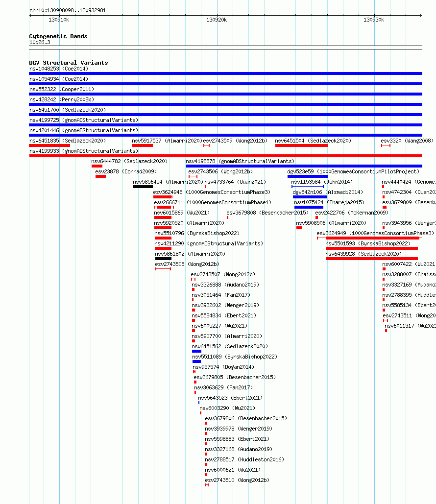Open nsv1153584 (John2014) label
Image resolution: width=436 pixels, height=504 pixels.
click(x=322, y=182)
